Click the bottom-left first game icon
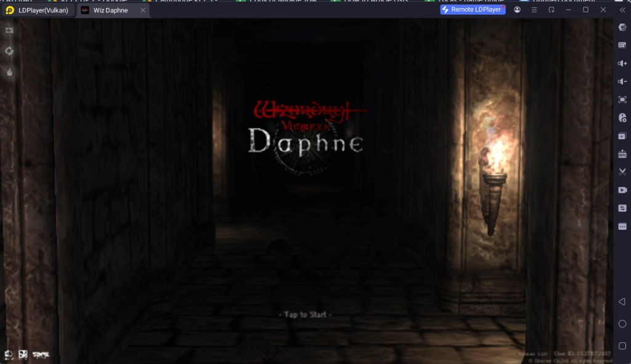 pyautogui.click(x=9, y=354)
